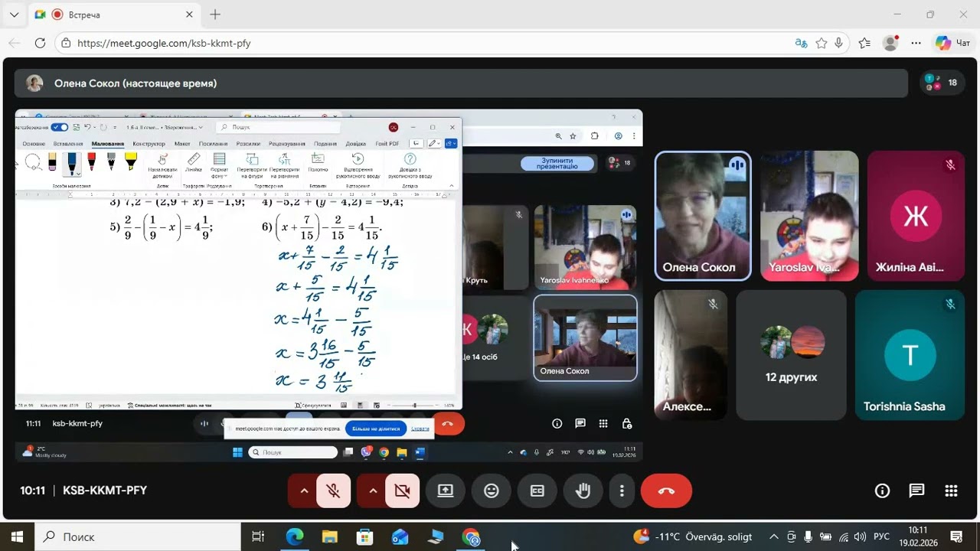Open Microsoft Store from the taskbar
This screenshot has width=980, height=551.
pos(364,536)
